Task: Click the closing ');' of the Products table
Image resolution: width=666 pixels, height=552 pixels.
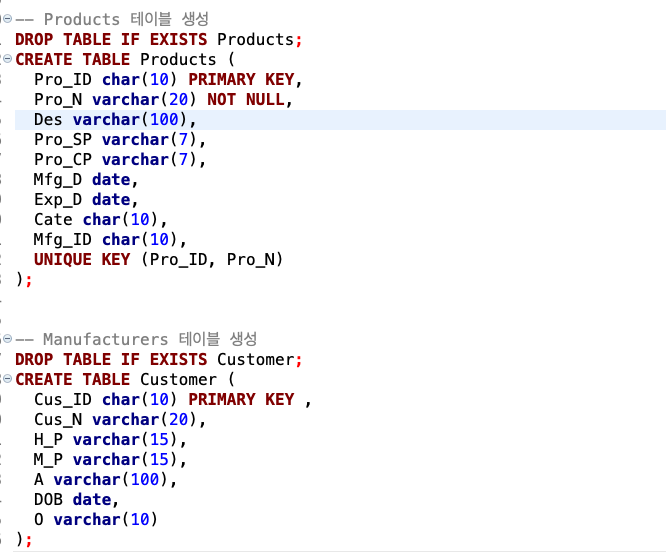Action: pos(23,280)
